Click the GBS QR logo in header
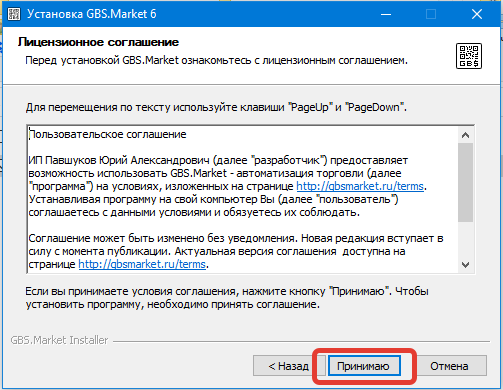Image resolution: width=503 pixels, height=390 pixels. point(469,56)
